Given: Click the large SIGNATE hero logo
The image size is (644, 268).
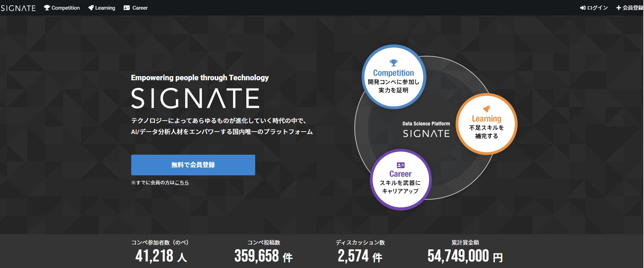Looking at the screenshot, I should (195, 98).
